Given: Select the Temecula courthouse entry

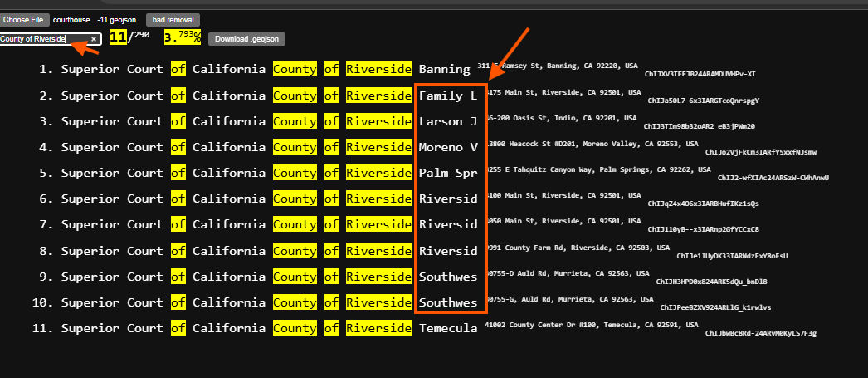Looking at the screenshot, I should 447,328.
